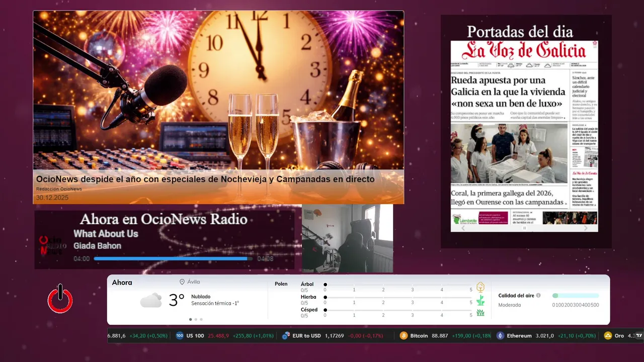Click the Árbol tree pollen icon

(x=480, y=287)
